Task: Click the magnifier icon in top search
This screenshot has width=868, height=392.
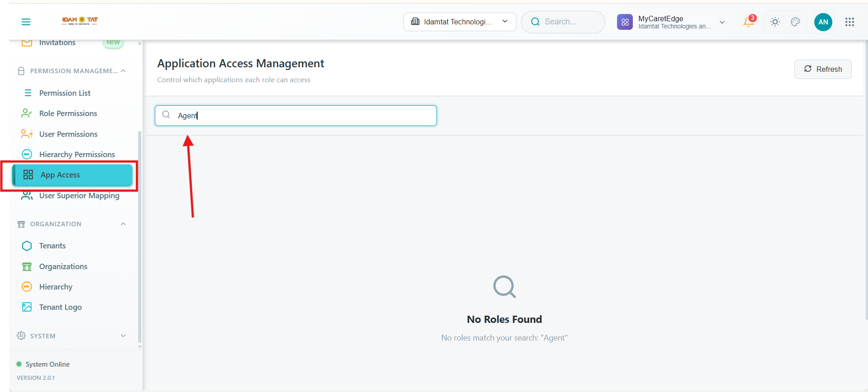Action: [535, 22]
